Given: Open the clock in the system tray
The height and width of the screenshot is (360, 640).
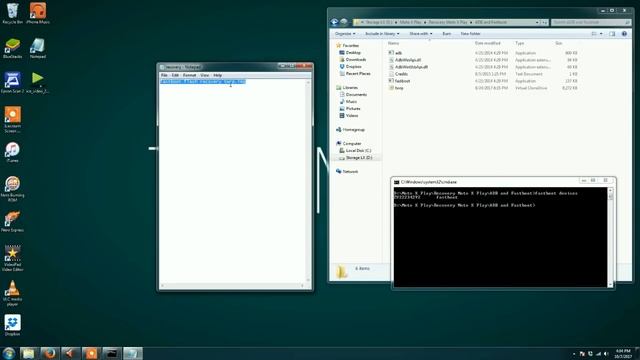Looking at the screenshot, I should (623, 354).
